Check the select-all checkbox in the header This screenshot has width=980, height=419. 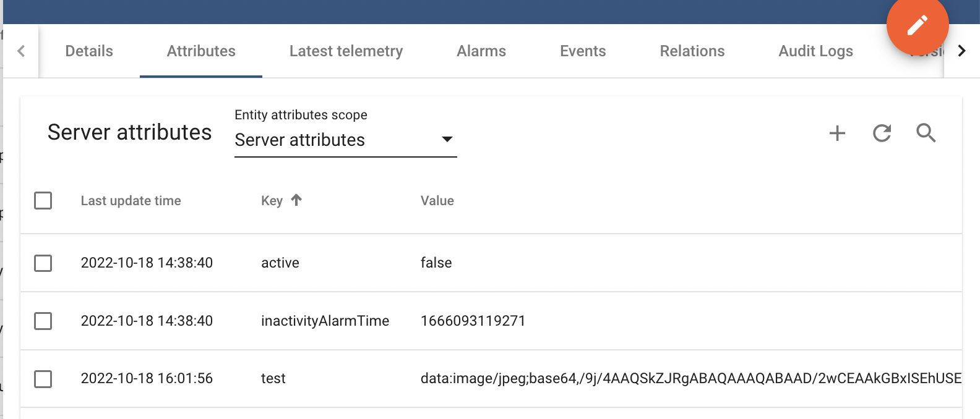tap(43, 200)
